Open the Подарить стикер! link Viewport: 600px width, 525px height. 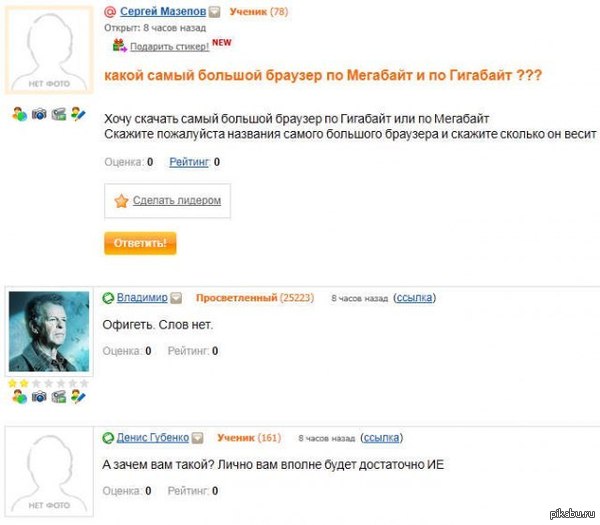(x=169, y=46)
